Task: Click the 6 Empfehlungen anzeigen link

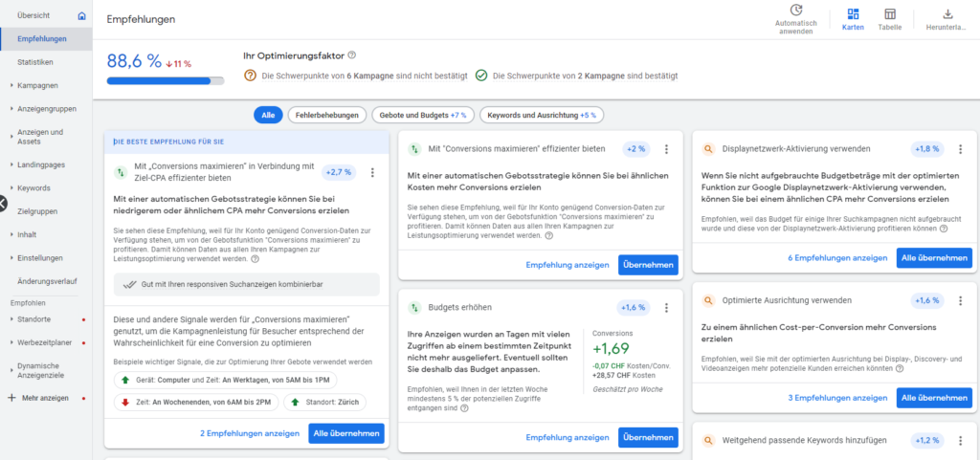Action: click(837, 258)
